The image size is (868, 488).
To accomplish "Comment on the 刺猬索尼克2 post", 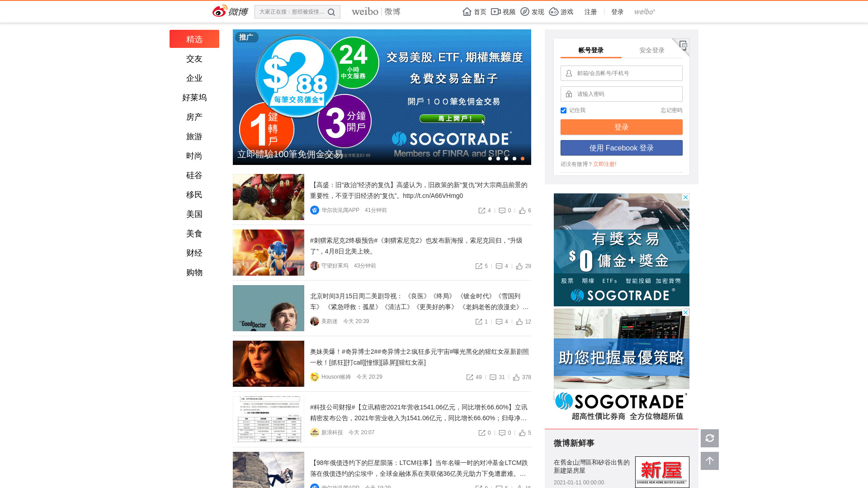I will pos(499,266).
